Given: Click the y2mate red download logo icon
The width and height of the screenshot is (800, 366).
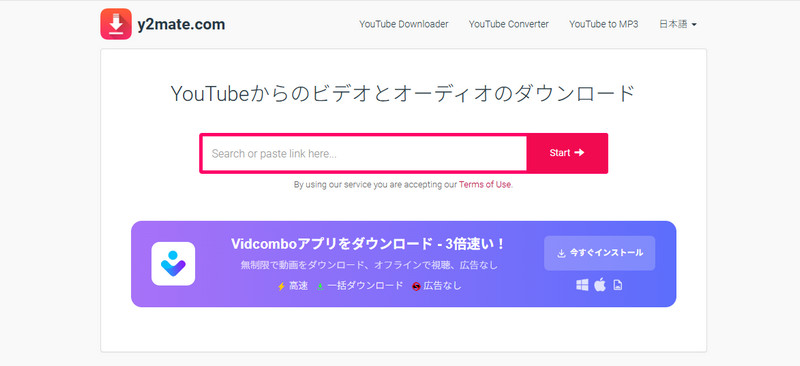Looking at the screenshot, I should pos(116,24).
